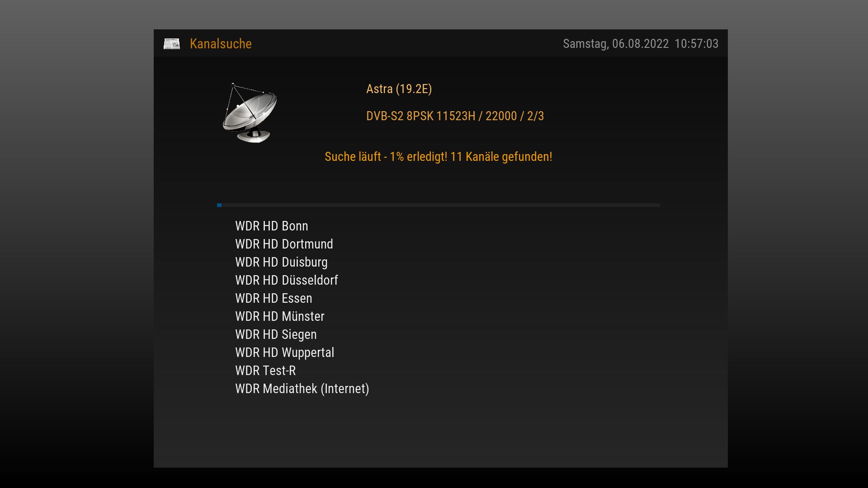
Task: Click the Kanalsuche title text
Action: click(221, 44)
